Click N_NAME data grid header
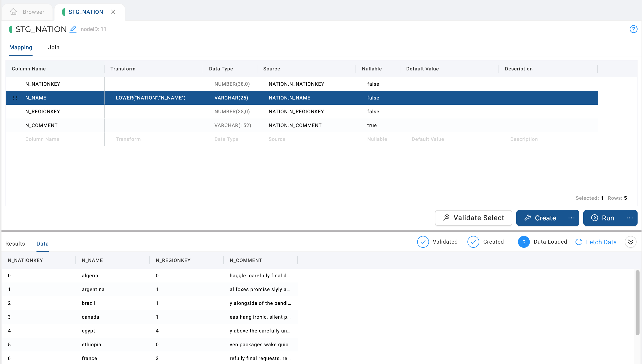The height and width of the screenshot is (364, 642). click(x=92, y=260)
